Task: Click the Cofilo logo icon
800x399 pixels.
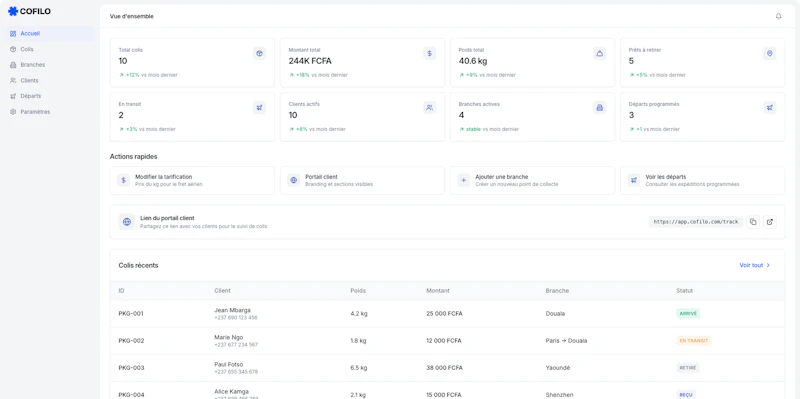Action: tap(13, 11)
